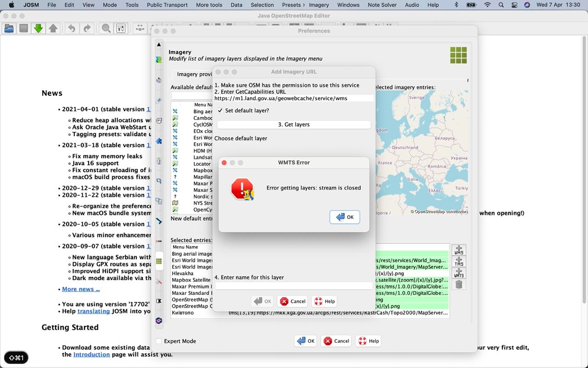Viewport: 588px width, 368px height.
Task: Open the Presets menu
Action: (292, 5)
